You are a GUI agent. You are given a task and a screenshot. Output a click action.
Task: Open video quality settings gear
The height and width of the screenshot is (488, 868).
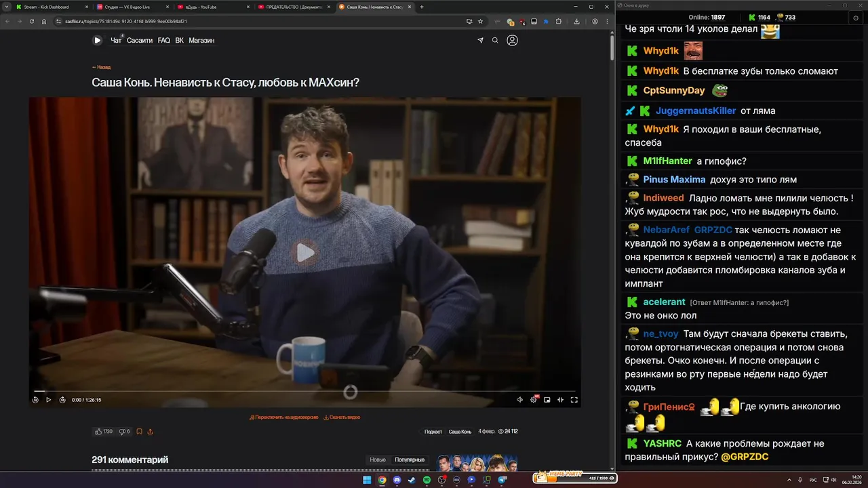pyautogui.click(x=534, y=400)
